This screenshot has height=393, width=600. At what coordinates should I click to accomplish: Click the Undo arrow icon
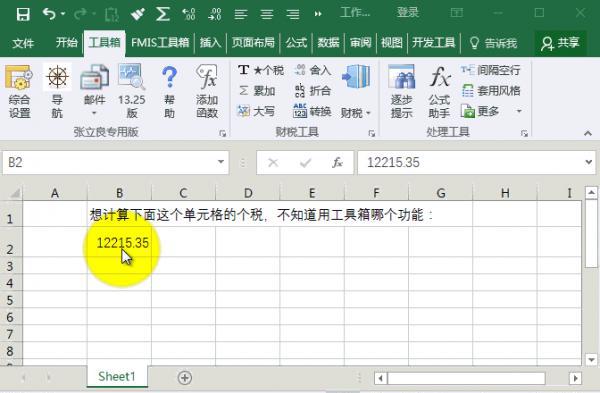[x=49, y=14]
